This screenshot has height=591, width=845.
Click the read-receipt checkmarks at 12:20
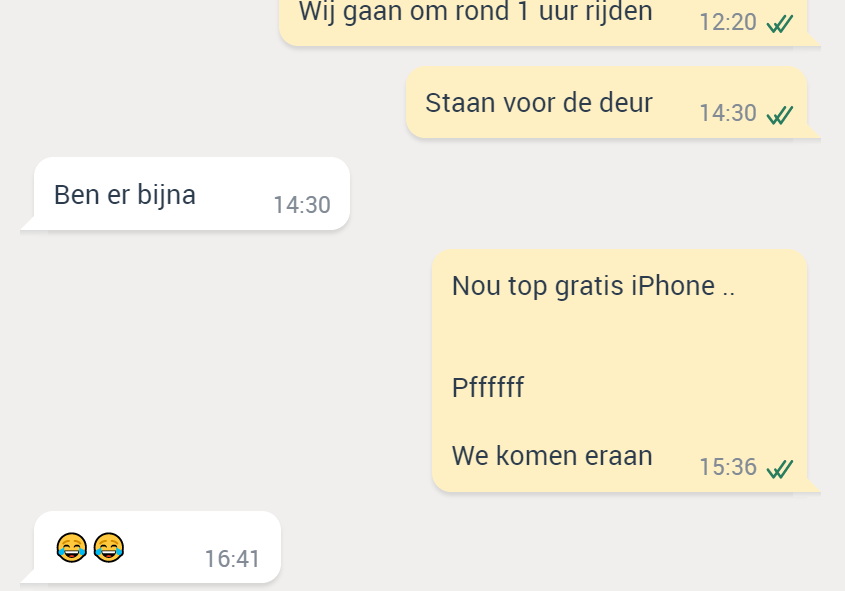click(780, 24)
